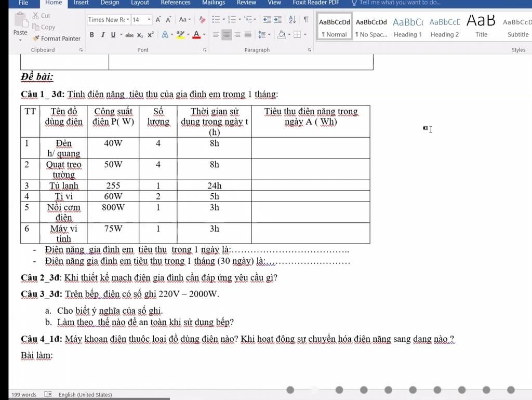Open Paragraph dialog launcher
This screenshot has width=532, height=400.
310,50
